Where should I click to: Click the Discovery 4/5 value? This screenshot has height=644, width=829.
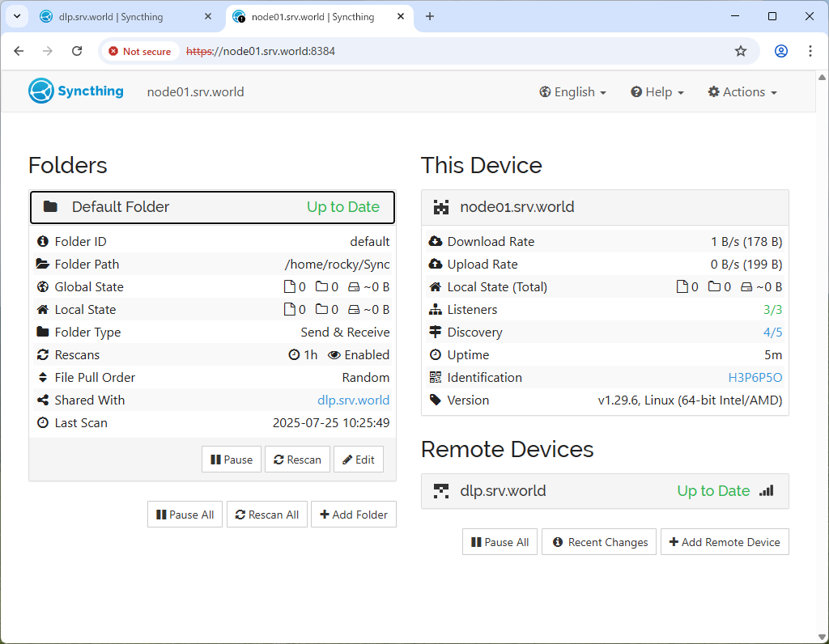[x=772, y=332]
